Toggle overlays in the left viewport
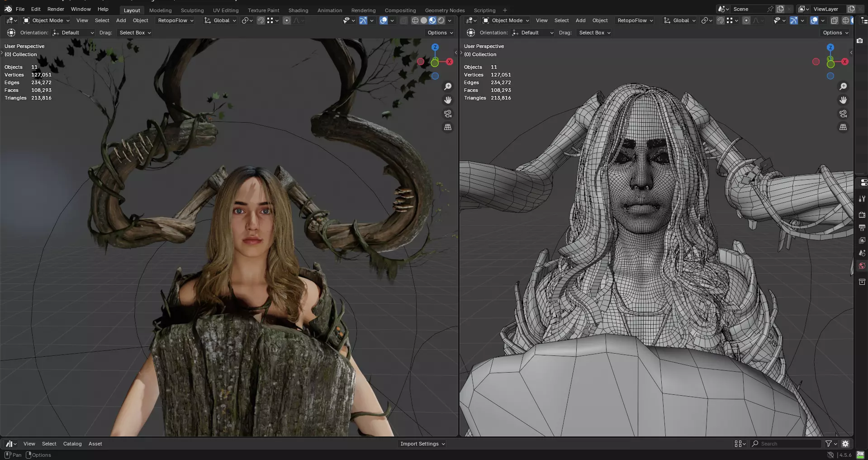Viewport: 868px width, 460px height. tap(384, 20)
